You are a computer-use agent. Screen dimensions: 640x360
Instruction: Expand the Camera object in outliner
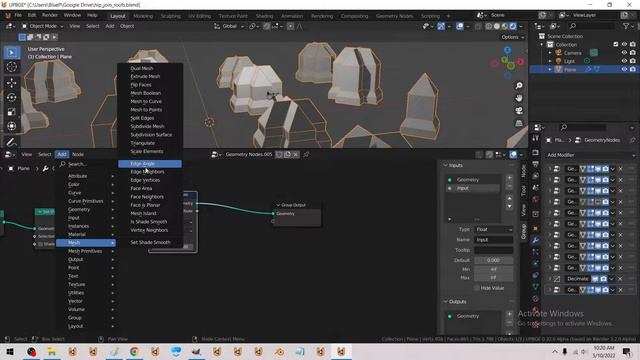point(550,53)
